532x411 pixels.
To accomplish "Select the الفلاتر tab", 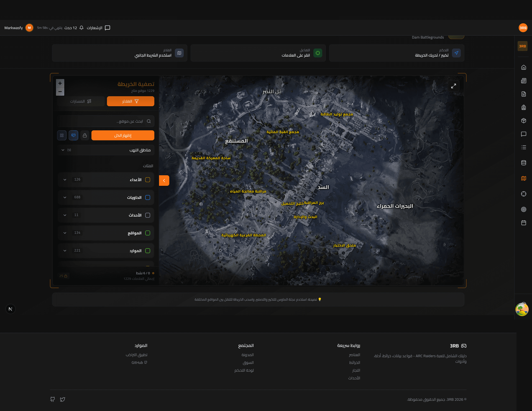I will click(131, 101).
